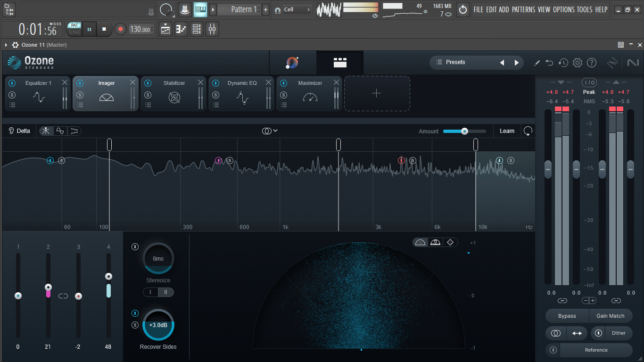644x362 pixels.
Task: Toggle the Stereoize power button
Action: tap(135, 247)
